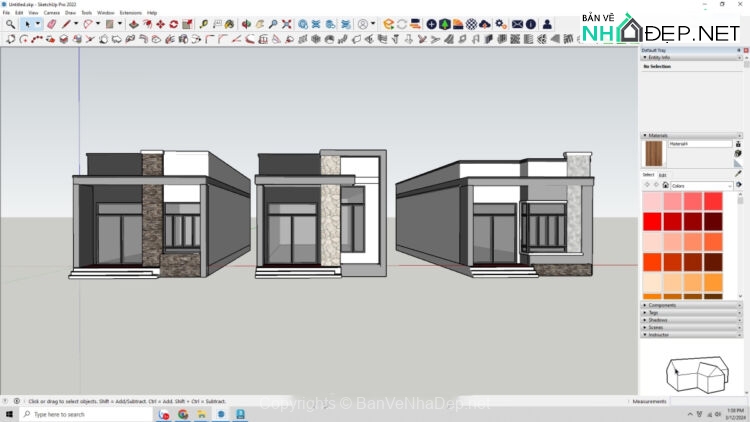
Task: Open the Camera menu
Action: [x=51, y=12]
